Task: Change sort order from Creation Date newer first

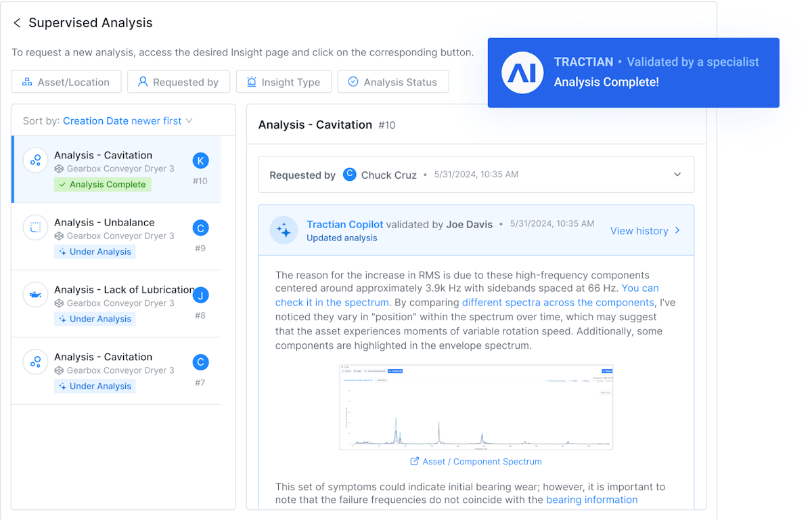Action: tap(127, 121)
